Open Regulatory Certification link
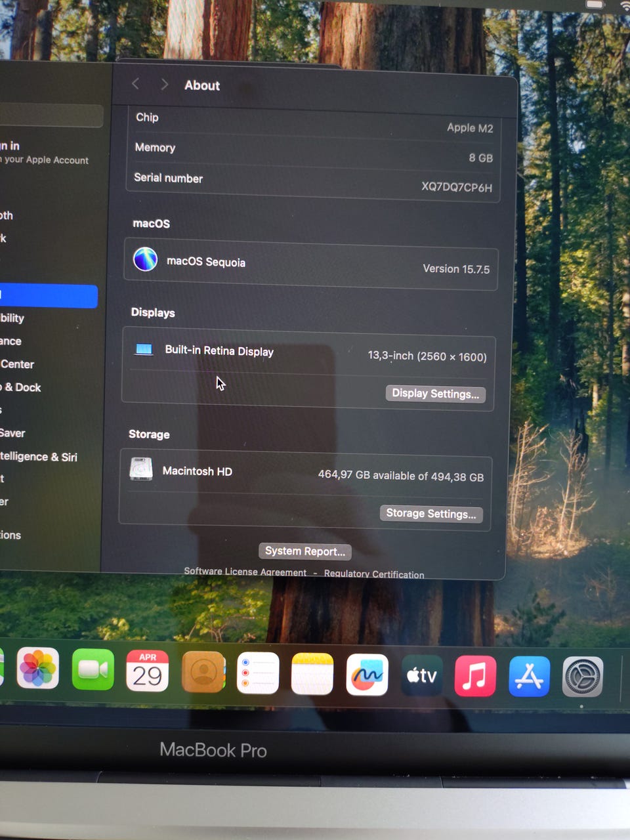630x840 pixels. coord(374,574)
